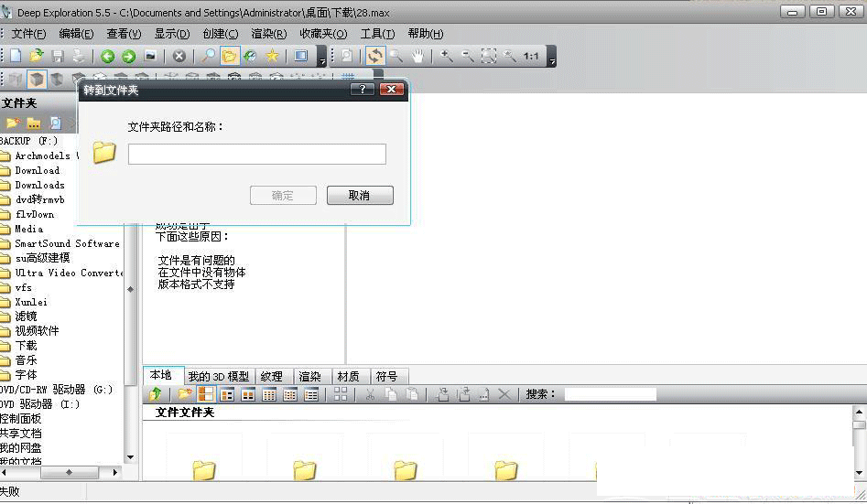This screenshot has width=867, height=504.
Task: Toggle the rotate view tool
Action: tap(374, 56)
